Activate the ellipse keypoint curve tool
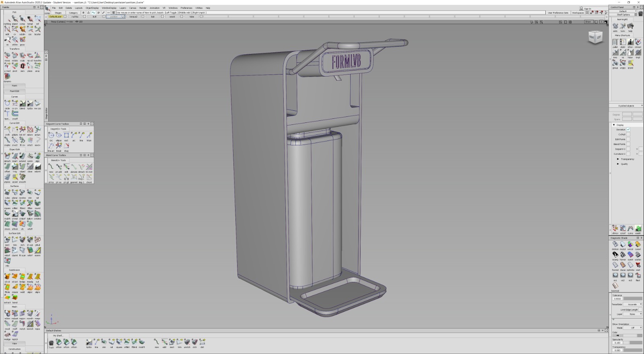The width and height of the screenshot is (644, 354). pyautogui.click(x=59, y=136)
